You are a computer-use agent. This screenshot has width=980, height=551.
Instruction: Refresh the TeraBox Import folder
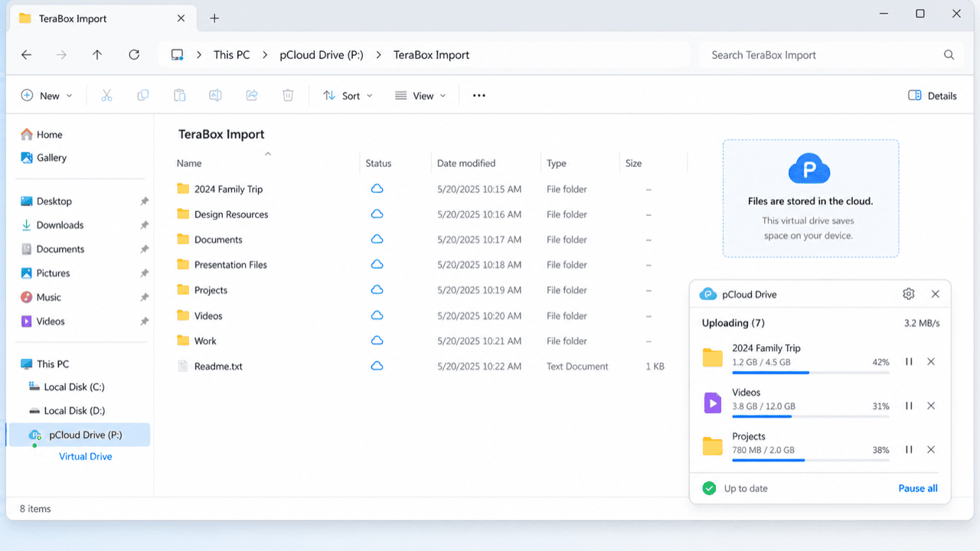pyautogui.click(x=134, y=55)
